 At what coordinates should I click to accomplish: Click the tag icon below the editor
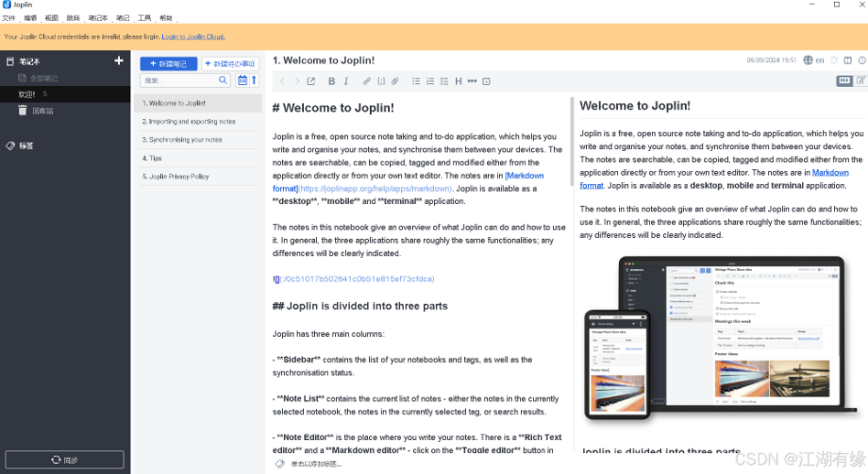(x=280, y=464)
